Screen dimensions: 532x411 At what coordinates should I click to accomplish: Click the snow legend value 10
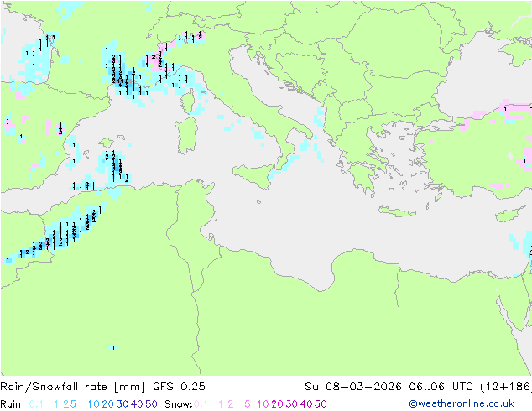point(263,404)
